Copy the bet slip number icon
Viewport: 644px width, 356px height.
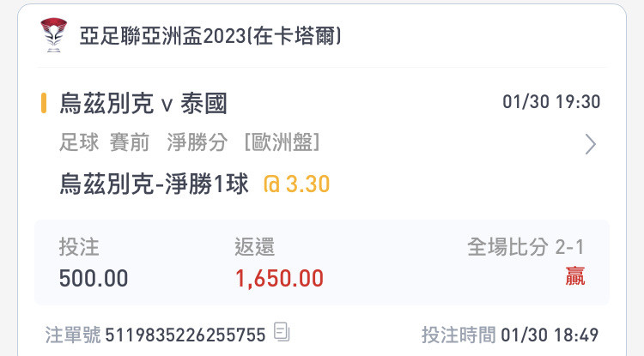click(282, 332)
